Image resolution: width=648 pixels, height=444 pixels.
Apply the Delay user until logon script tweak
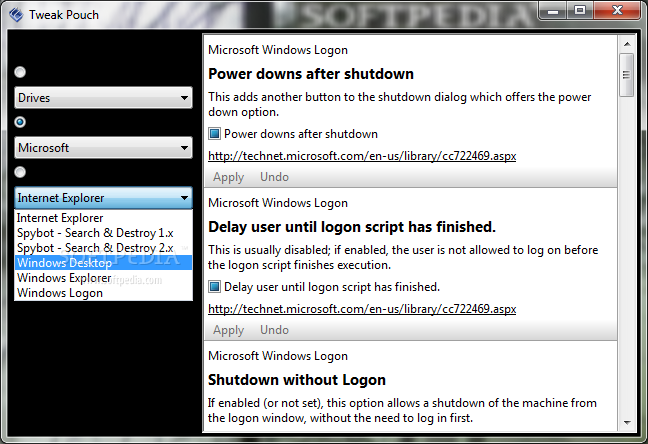click(229, 330)
